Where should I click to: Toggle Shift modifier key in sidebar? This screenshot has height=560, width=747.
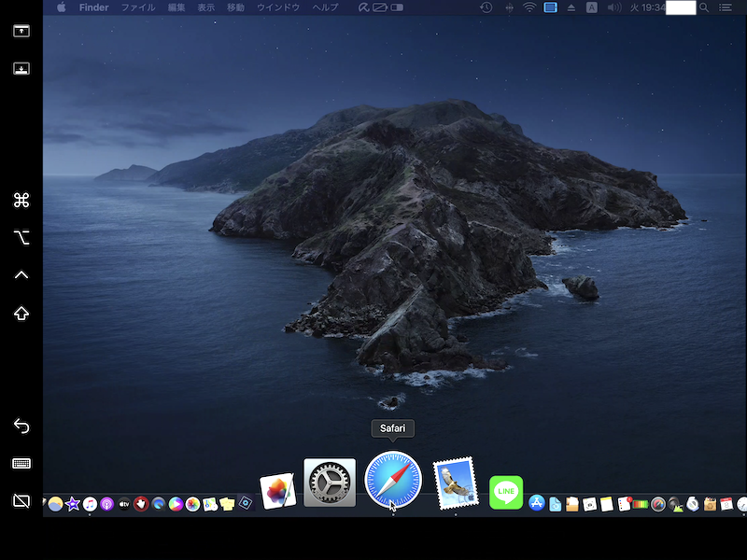tap(21, 314)
